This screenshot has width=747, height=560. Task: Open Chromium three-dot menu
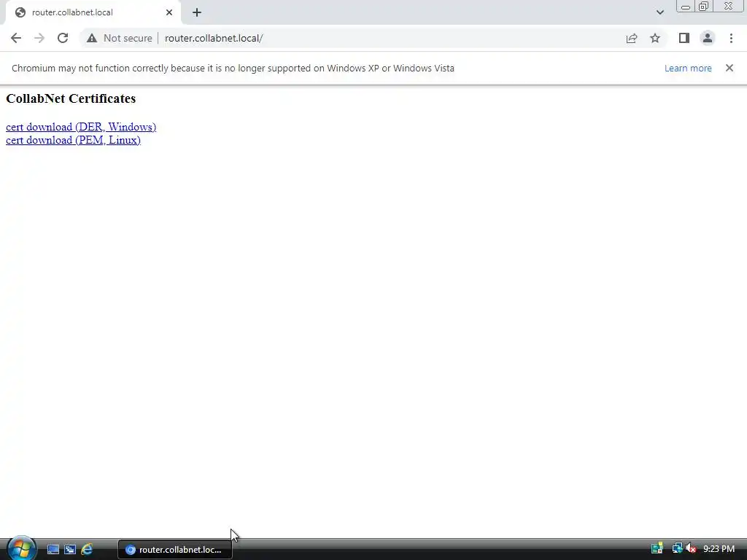point(731,38)
